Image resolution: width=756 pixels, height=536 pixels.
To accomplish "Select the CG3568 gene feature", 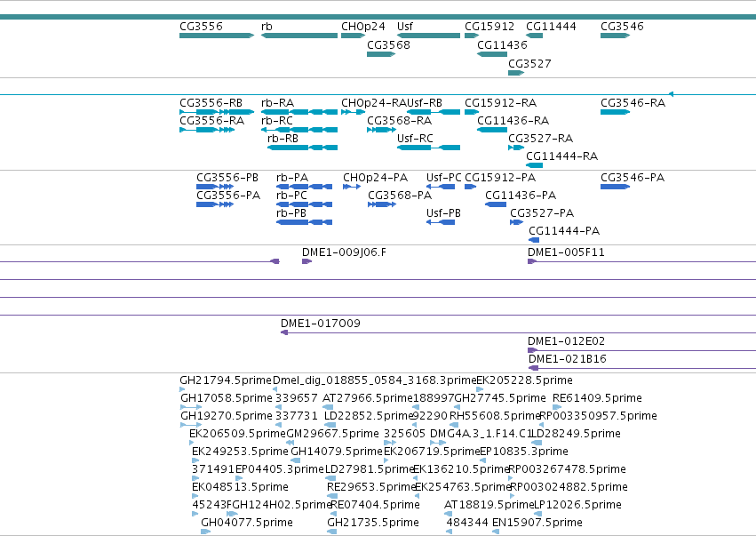I will pos(381,54).
